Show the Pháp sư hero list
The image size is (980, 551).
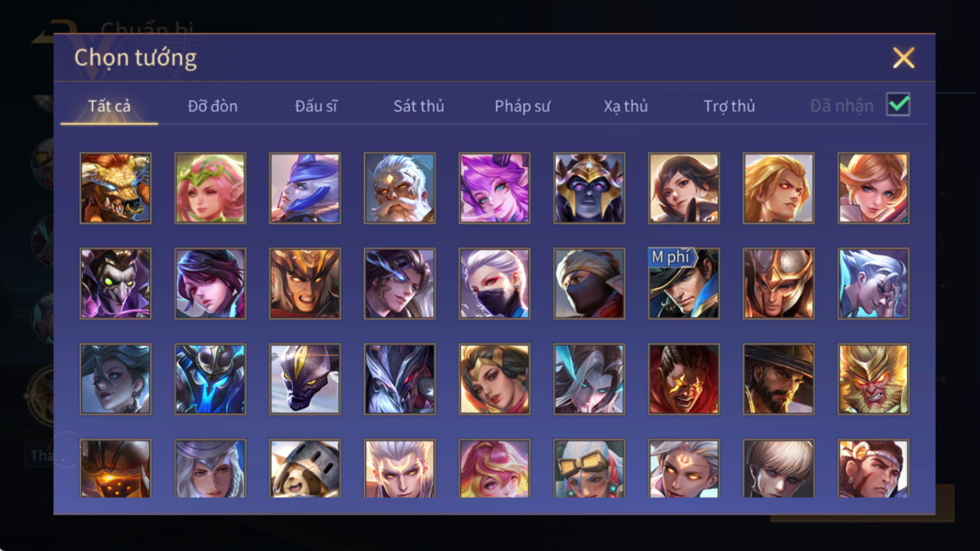(522, 106)
